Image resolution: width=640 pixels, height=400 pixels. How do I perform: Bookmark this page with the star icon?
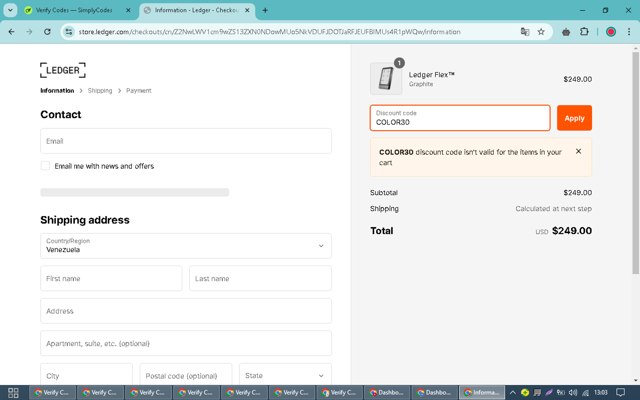click(x=541, y=32)
